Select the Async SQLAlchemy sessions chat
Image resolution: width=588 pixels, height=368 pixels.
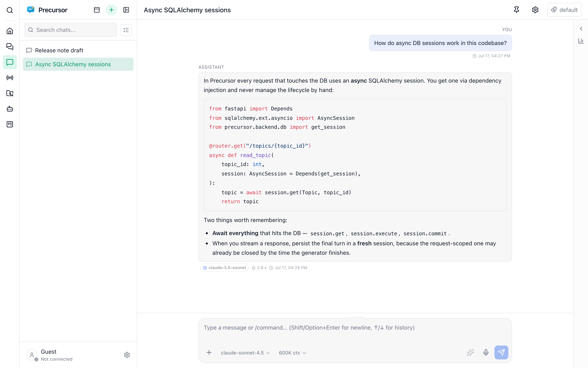[78, 64]
